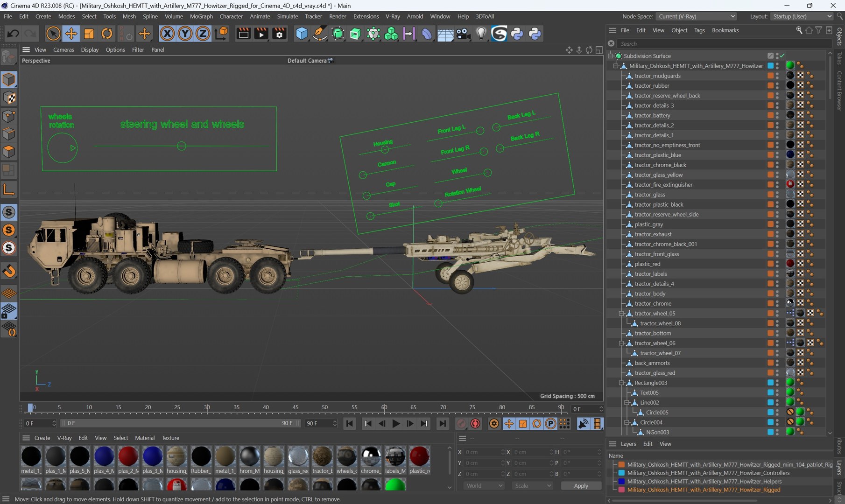Open the File menu
Image resolution: width=845 pixels, height=504 pixels.
[8, 16]
